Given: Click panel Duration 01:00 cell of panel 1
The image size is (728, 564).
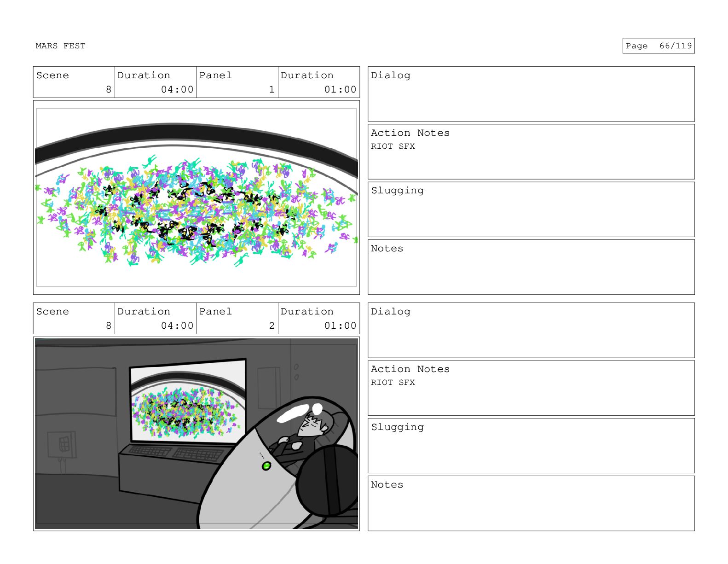Looking at the screenshot, I should (319, 82).
